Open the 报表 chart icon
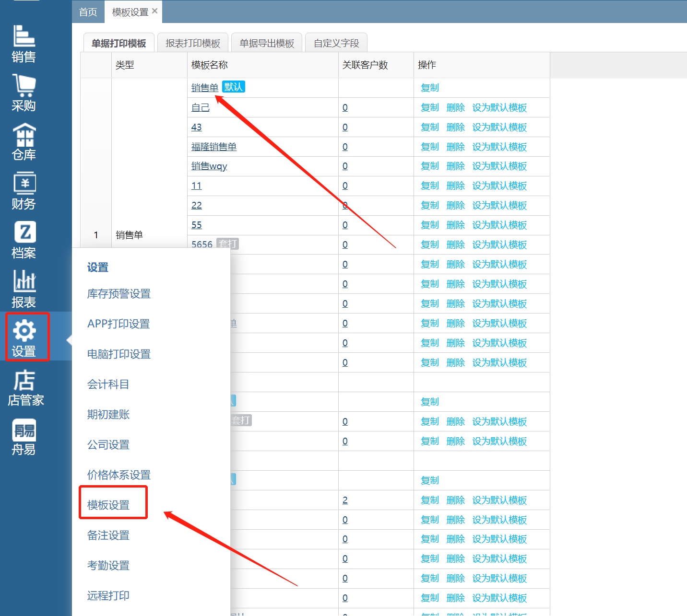 pyautogui.click(x=24, y=290)
